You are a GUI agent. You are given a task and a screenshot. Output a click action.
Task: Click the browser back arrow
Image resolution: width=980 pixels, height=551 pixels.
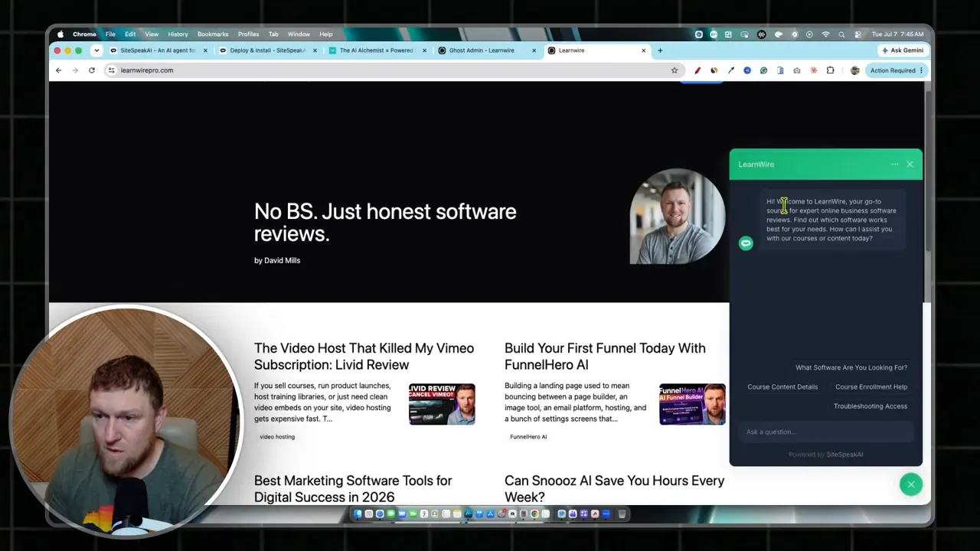(x=58, y=70)
